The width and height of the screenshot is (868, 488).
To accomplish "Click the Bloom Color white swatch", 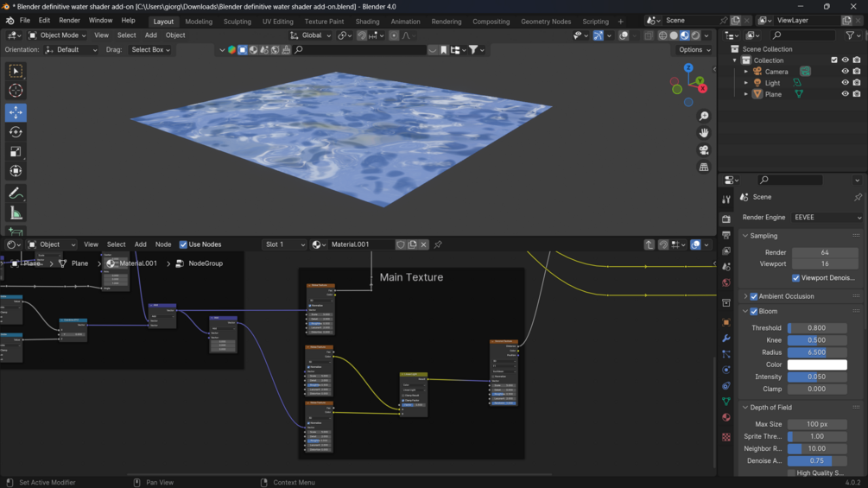I will pos(817,364).
